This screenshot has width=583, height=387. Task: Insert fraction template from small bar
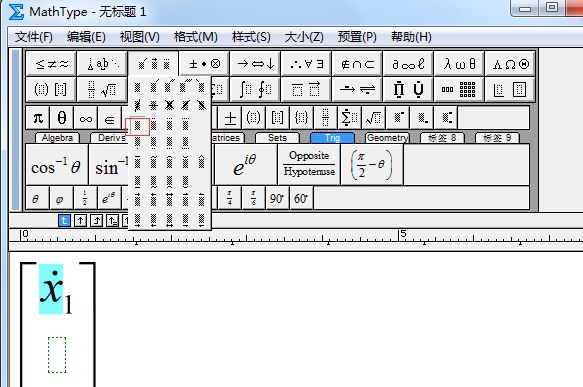[x=325, y=118]
